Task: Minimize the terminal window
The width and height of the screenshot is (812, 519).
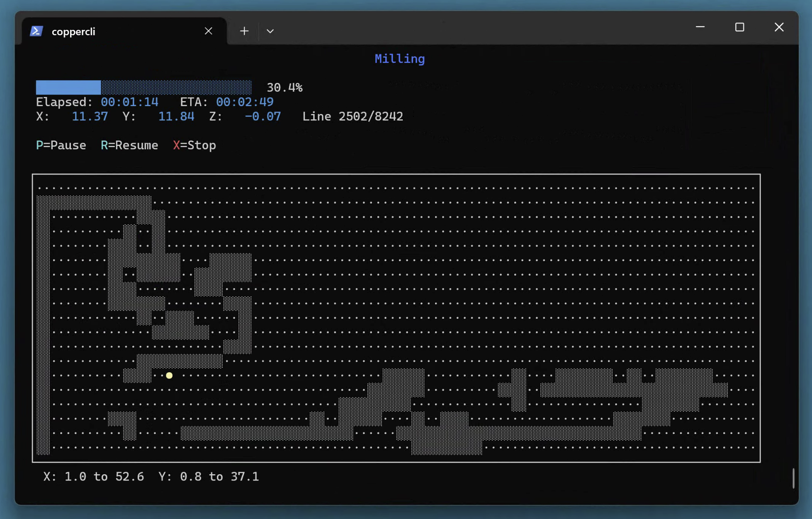Action: coord(700,27)
